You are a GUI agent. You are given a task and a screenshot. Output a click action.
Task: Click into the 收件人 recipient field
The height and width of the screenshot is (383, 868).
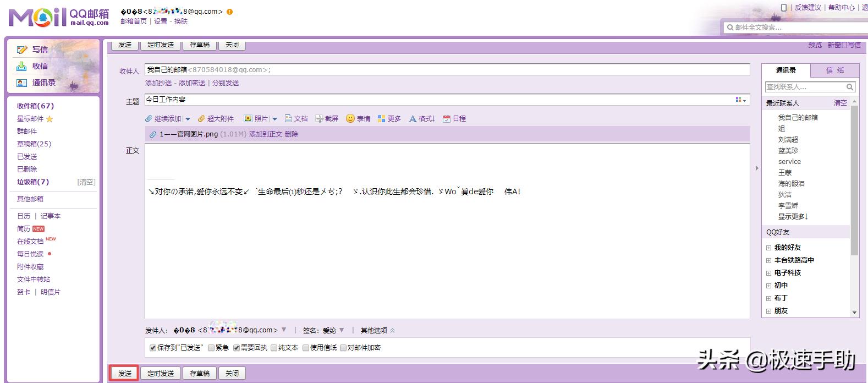[x=447, y=70]
